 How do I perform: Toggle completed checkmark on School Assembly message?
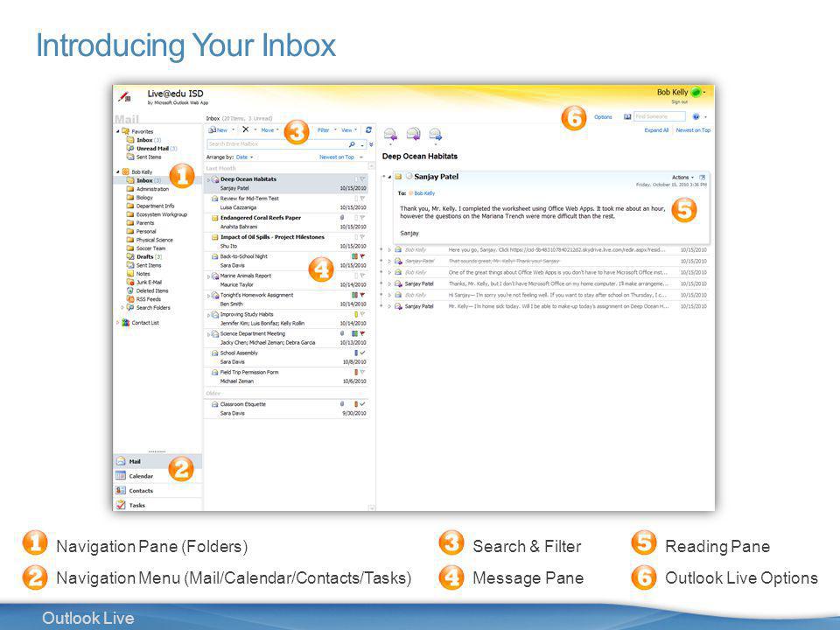pos(362,353)
